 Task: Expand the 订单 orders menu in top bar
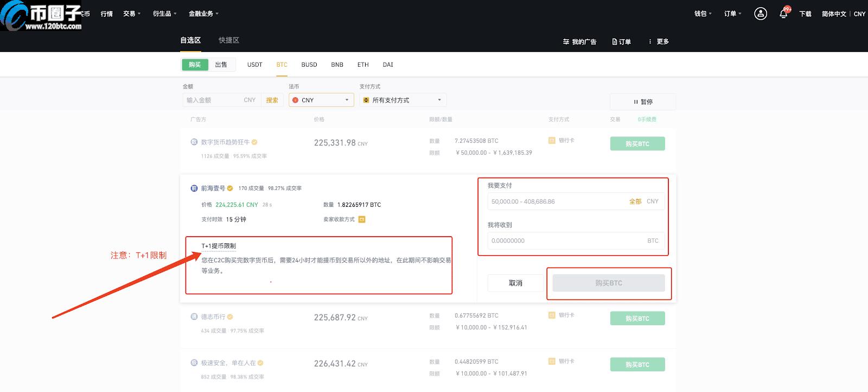tap(732, 14)
